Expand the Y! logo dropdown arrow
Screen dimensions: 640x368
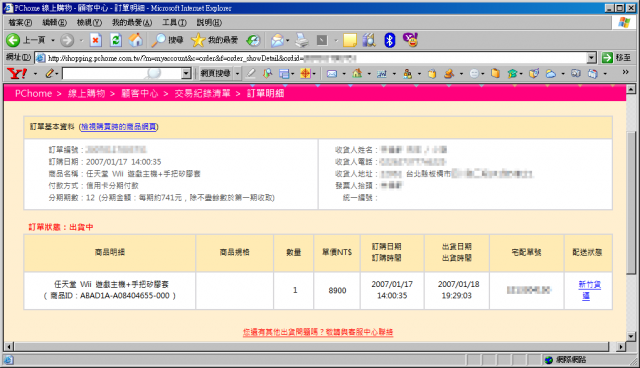tap(35, 73)
